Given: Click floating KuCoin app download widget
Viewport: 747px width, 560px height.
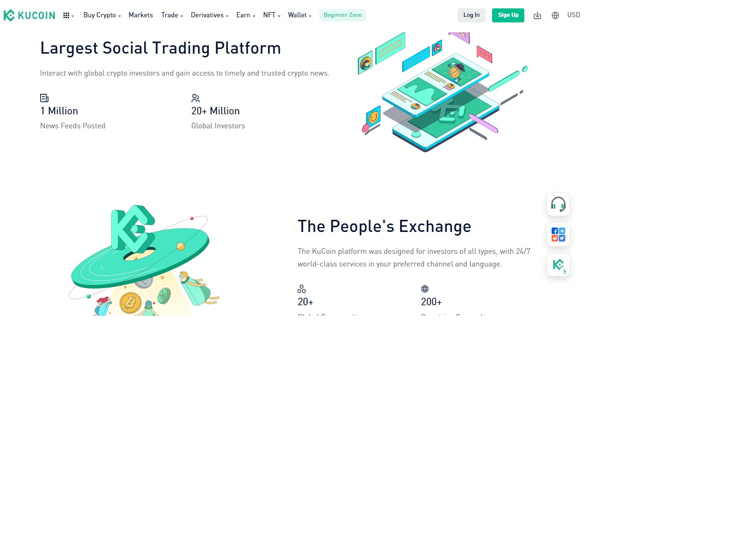Looking at the screenshot, I should 558,265.
